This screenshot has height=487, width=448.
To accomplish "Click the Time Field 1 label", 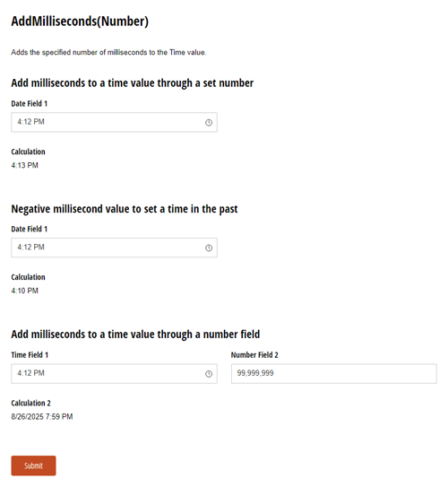I will click(x=30, y=354).
